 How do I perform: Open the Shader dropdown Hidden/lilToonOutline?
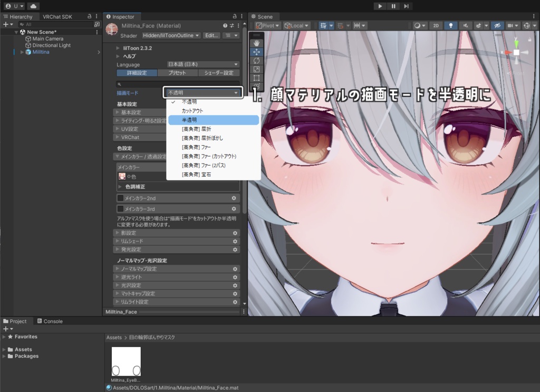pos(171,35)
